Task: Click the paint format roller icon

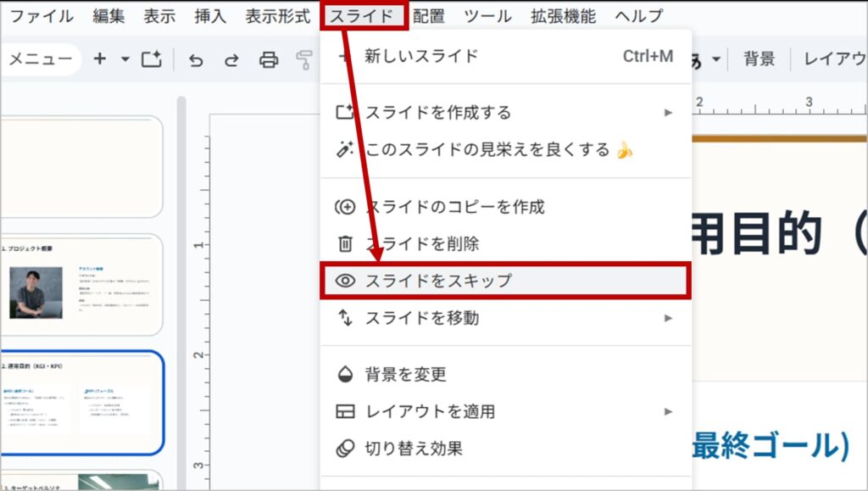Action: (x=303, y=59)
